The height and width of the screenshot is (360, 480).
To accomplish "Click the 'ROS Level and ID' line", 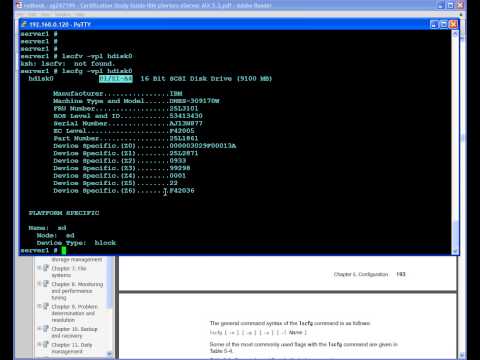I will [x=128, y=116].
